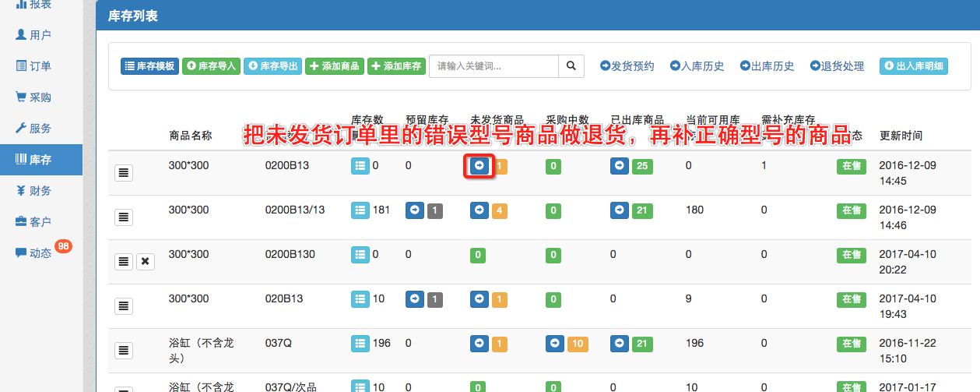The height and width of the screenshot is (392, 980).
Task: Select the 库存 sidebar item
Action: pos(40,160)
